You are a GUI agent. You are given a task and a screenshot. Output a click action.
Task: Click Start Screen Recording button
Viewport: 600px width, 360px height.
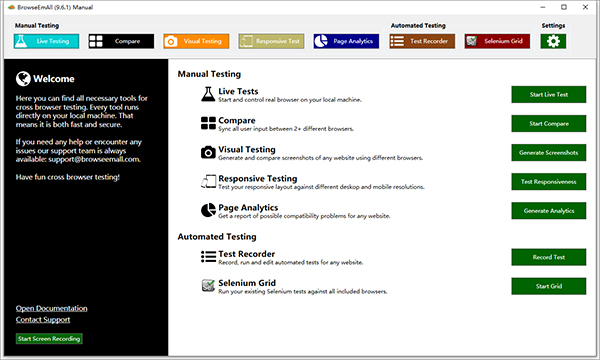[49, 339]
